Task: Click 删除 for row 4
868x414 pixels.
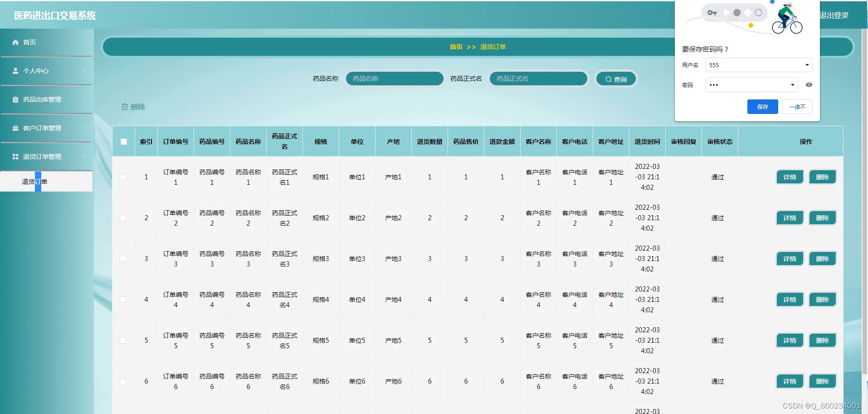Action: pyautogui.click(x=822, y=300)
